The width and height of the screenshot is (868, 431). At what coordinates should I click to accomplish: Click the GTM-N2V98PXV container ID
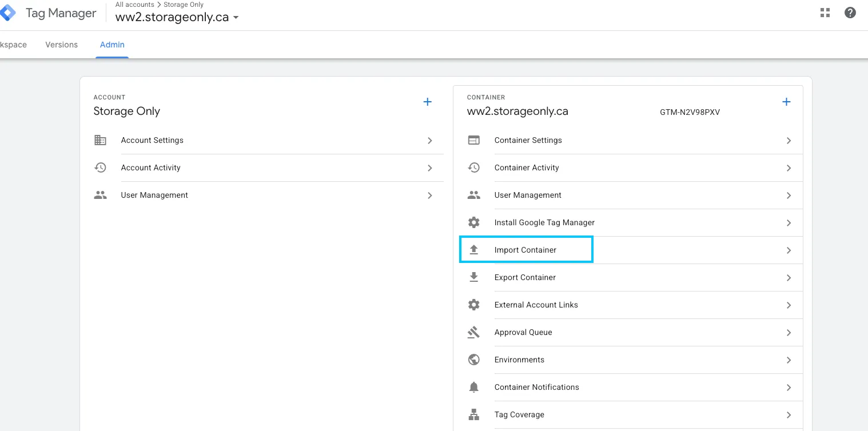click(690, 112)
